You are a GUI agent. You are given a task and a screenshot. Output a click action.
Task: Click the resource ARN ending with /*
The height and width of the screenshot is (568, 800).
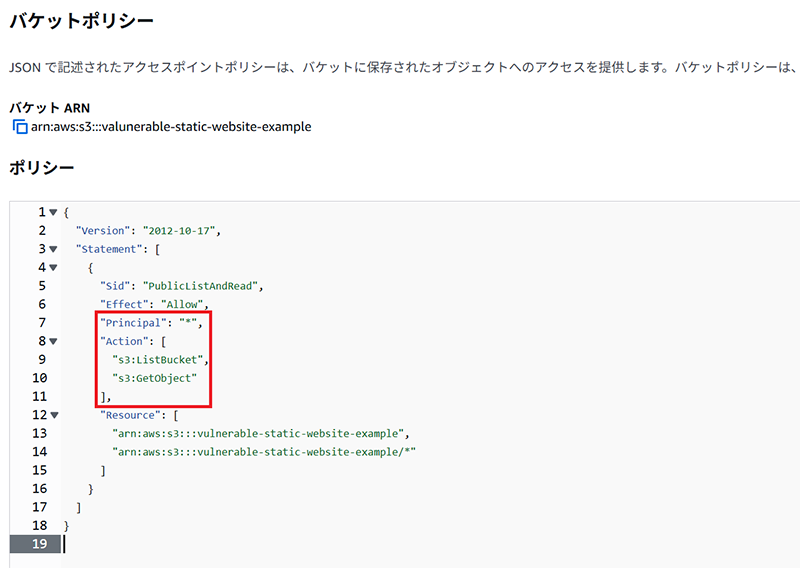tap(263, 452)
